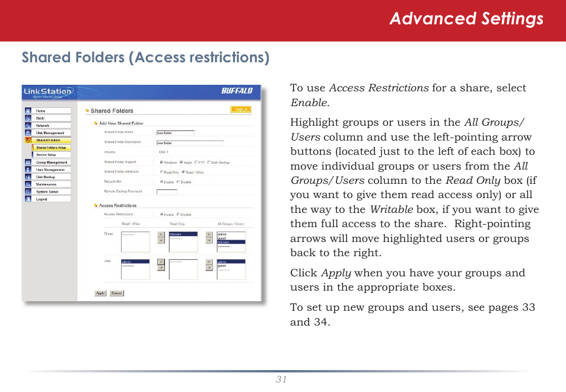Select admin in Group All Groups list
Screen dimensions: 566x392
point(231,234)
